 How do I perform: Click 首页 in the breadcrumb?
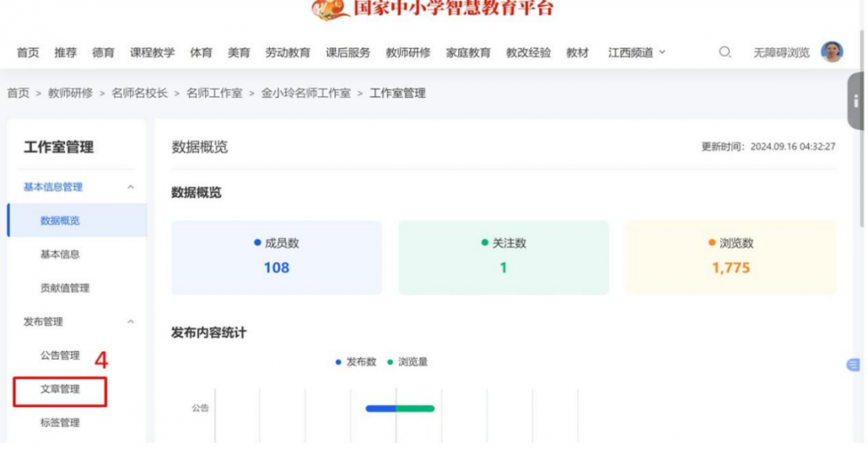[18, 93]
